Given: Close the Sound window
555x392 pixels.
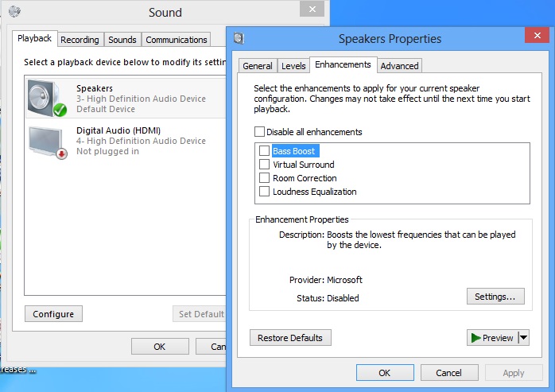Looking at the screenshot, I should pyautogui.click(x=312, y=9).
